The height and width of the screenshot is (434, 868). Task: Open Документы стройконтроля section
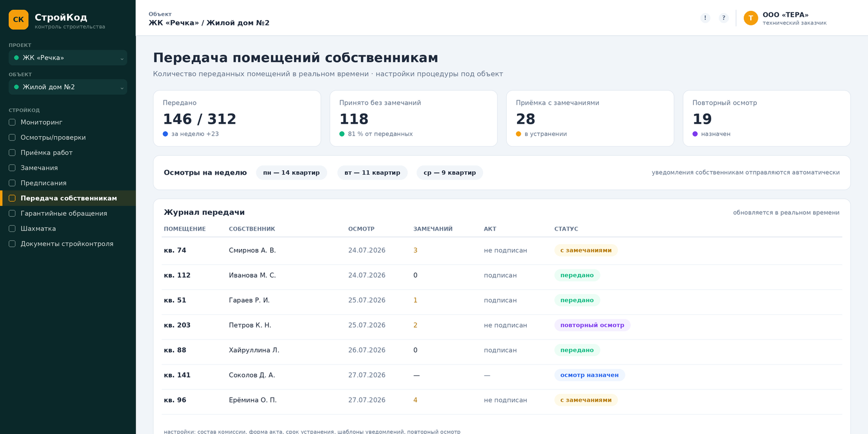[x=68, y=244]
